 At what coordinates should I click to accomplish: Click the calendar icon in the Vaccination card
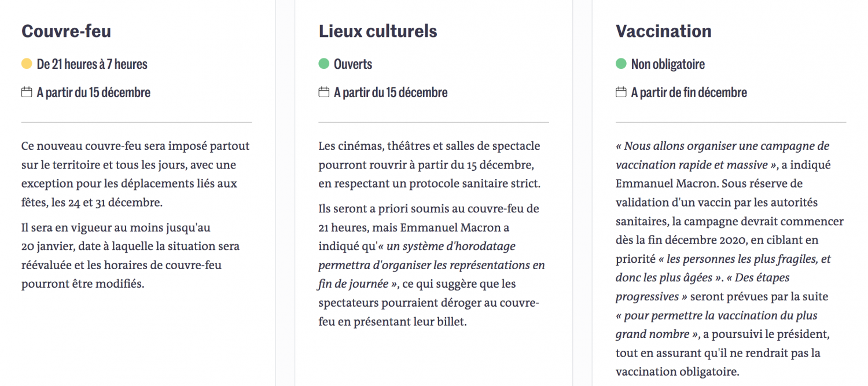point(621,92)
